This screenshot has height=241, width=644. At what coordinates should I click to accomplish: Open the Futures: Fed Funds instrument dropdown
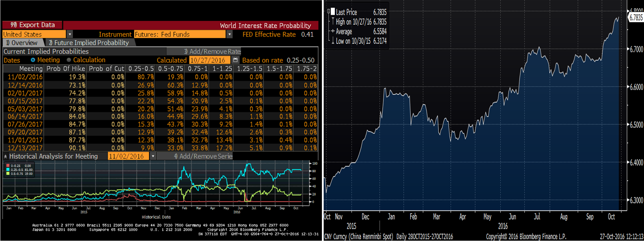[229, 34]
